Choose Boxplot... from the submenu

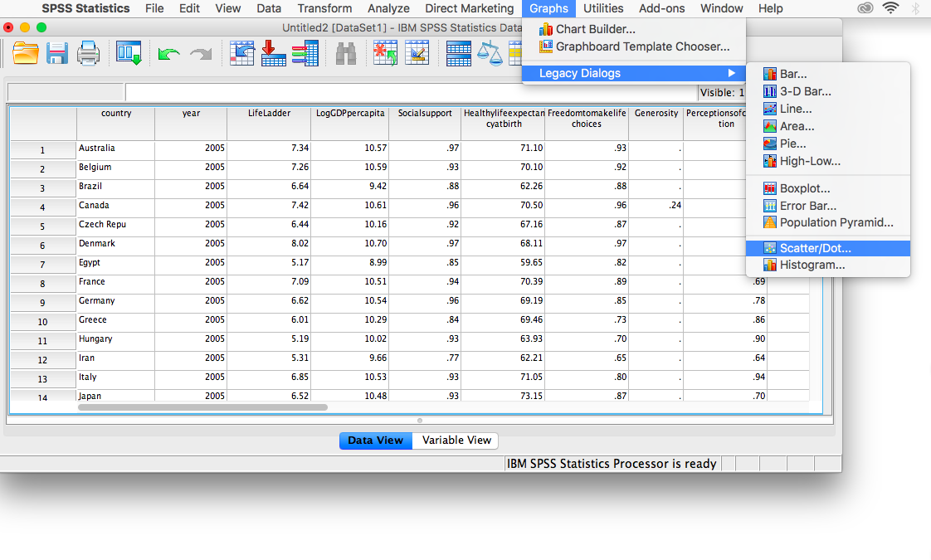coord(827,188)
